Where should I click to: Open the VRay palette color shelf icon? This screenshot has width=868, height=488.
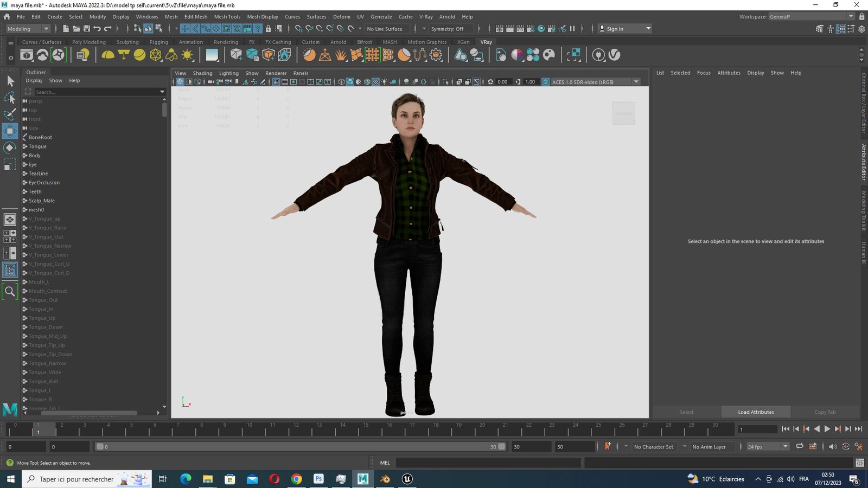point(549,55)
